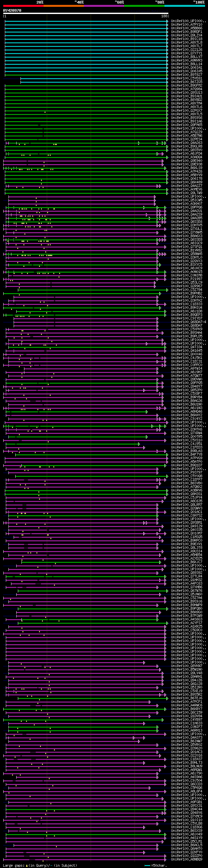208x868 pixels.
Task: Open hit UniRef100_B9RDF1
Action: tap(187, 32)
